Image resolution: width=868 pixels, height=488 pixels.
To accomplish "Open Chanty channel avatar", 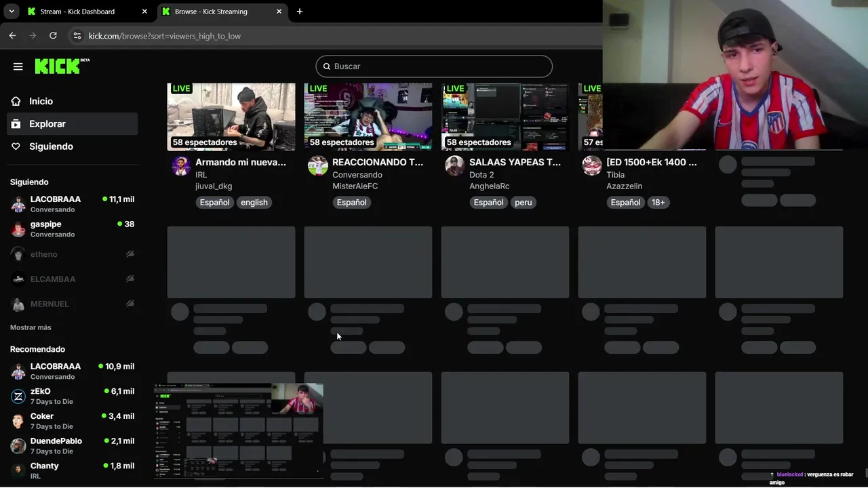I will point(18,470).
